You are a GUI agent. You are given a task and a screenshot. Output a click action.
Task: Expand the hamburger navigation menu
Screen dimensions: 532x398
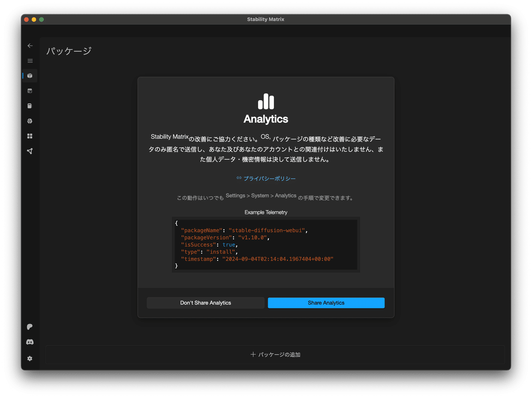(30, 61)
